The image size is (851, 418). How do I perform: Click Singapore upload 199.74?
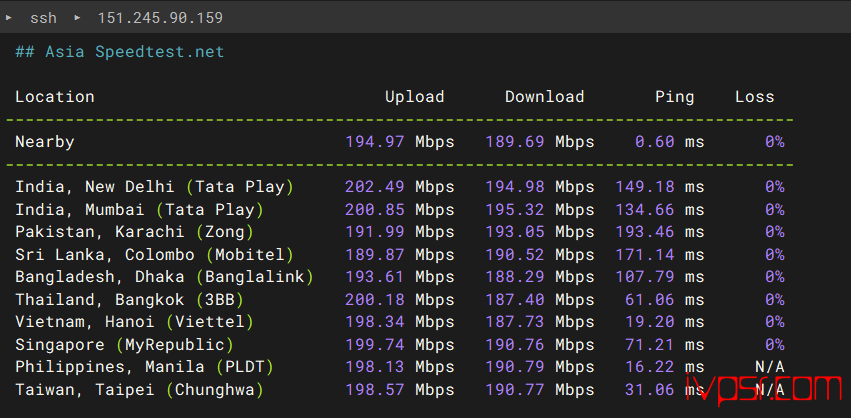tap(375, 345)
